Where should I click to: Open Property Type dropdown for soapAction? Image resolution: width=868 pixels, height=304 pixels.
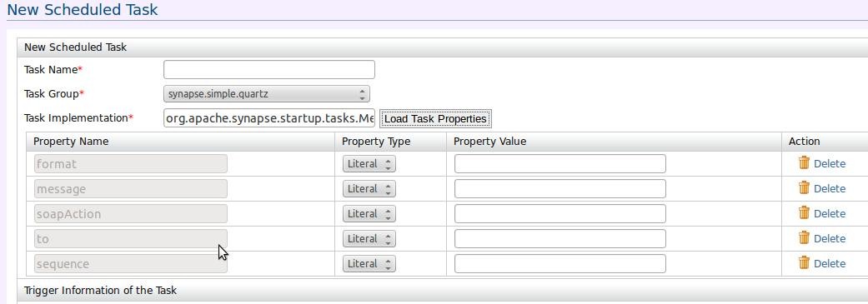point(369,214)
